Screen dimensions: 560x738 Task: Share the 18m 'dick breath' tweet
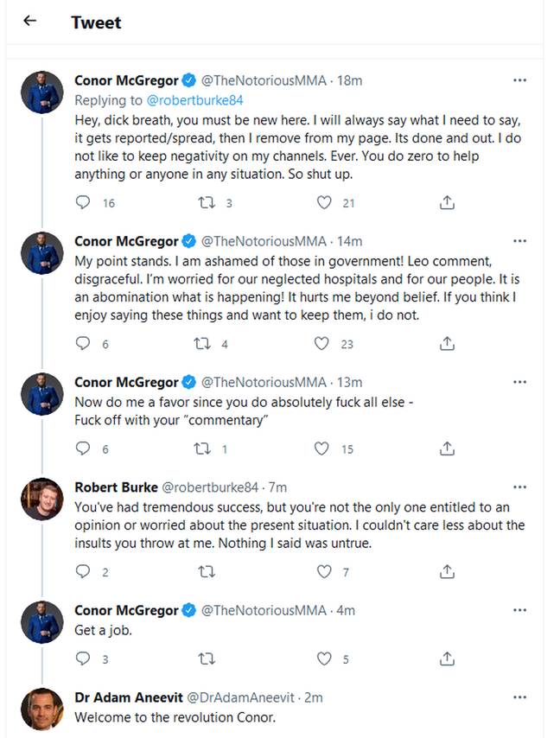(447, 202)
